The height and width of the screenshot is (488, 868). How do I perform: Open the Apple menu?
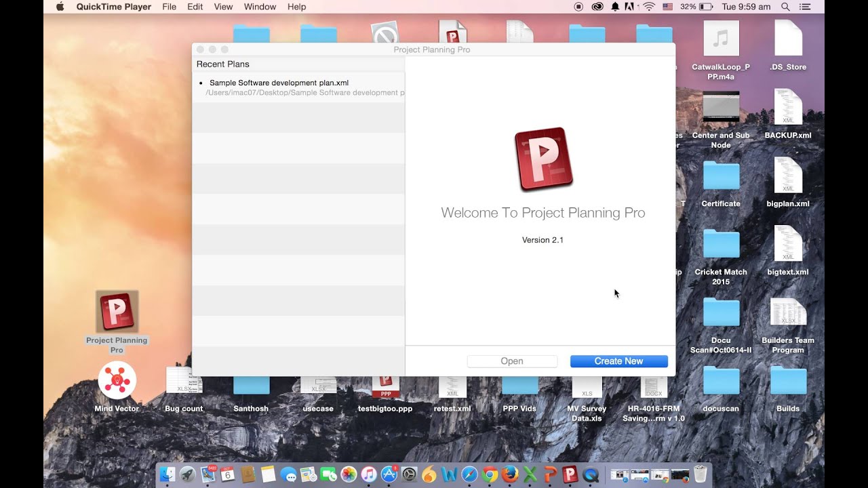tap(60, 7)
